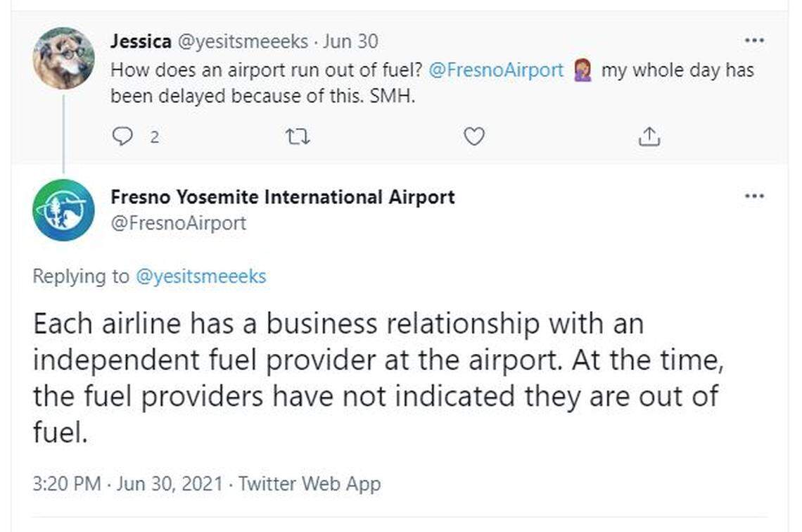The height and width of the screenshot is (532, 802).
Task: Open the @FresnoAirport mention link
Action: (x=495, y=70)
